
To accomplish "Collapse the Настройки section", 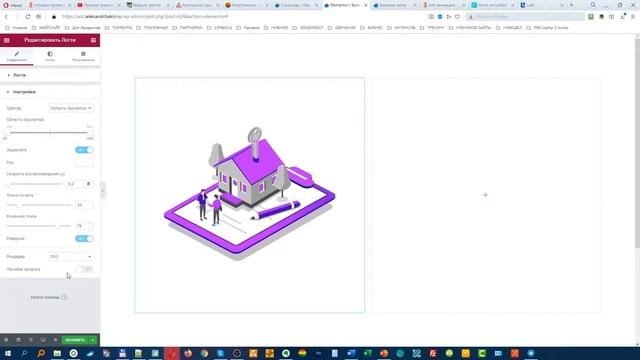I will (x=50, y=92).
